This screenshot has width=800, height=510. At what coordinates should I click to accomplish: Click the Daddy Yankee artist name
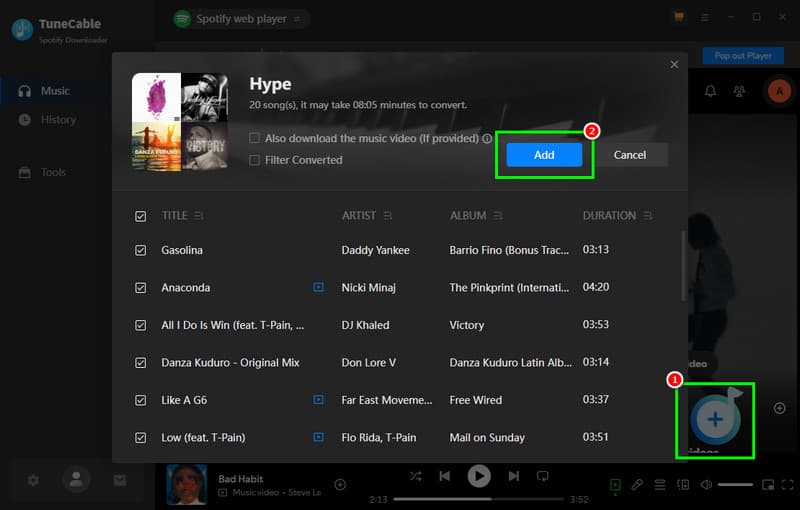pyautogui.click(x=376, y=250)
